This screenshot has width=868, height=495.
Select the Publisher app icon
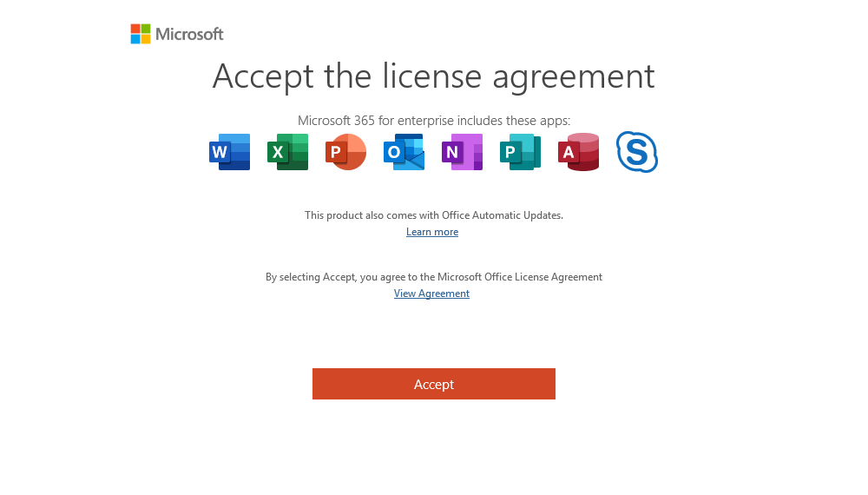click(520, 152)
